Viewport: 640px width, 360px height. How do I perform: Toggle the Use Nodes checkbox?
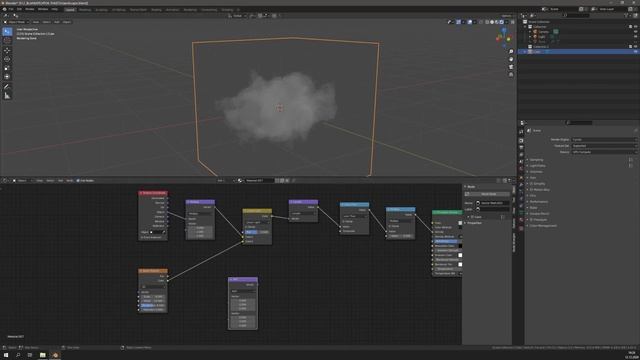coord(78,180)
